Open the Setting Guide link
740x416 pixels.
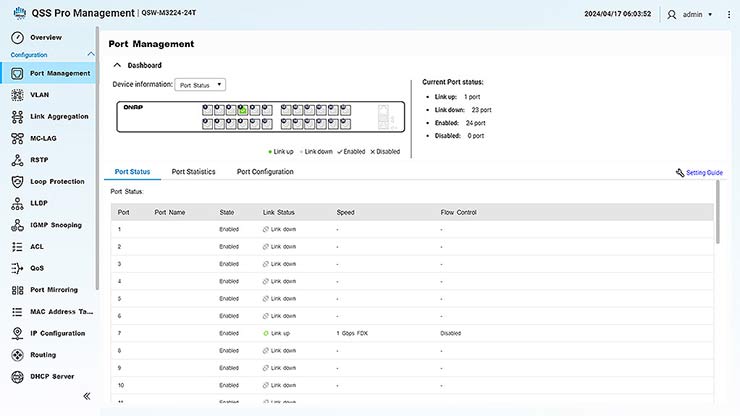click(x=704, y=173)
